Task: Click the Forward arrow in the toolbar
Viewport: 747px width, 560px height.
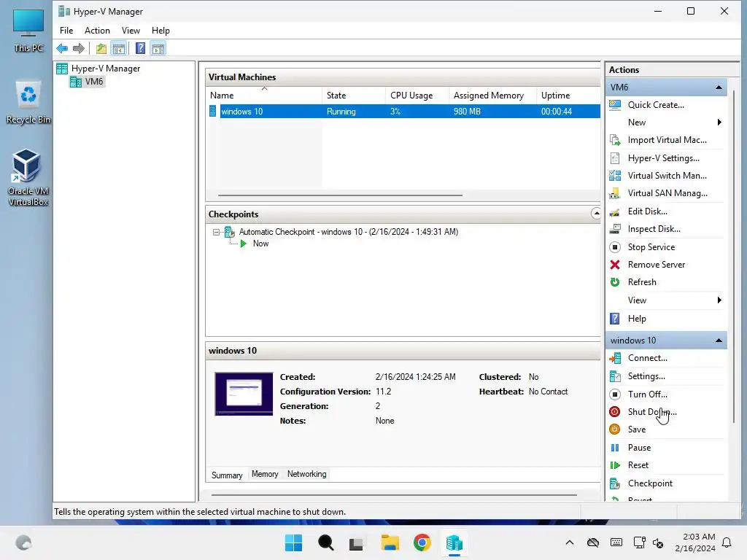Action: click(x=79, y=48)
